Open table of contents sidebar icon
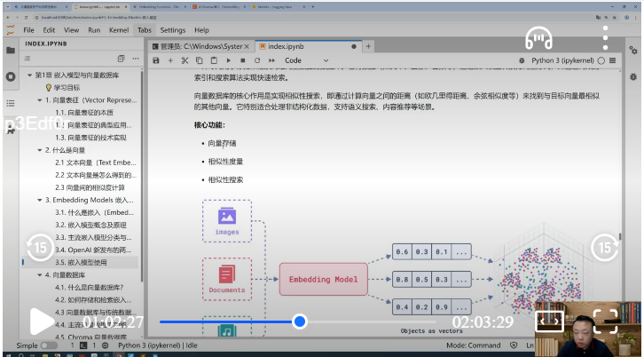This screenshot has height=357, width=644. (11, 103)
